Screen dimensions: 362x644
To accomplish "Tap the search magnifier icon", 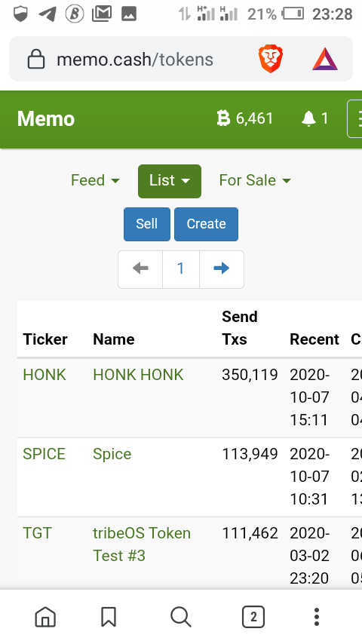I will (x=181, y=617).
